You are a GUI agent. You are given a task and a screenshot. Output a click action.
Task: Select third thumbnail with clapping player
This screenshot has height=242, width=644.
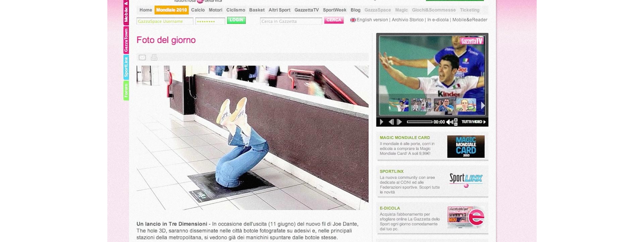[x=443, y=105]
